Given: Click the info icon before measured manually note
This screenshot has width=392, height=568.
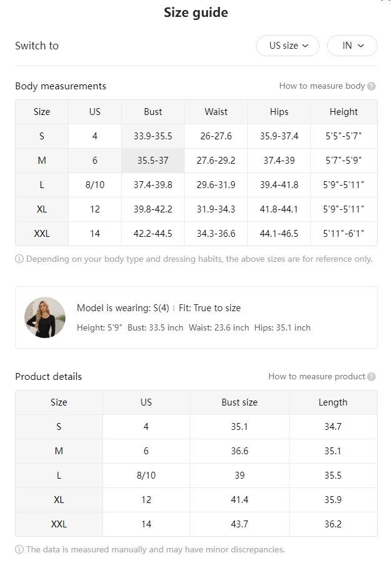Looking at the screenshot, I should click(19, 549).
